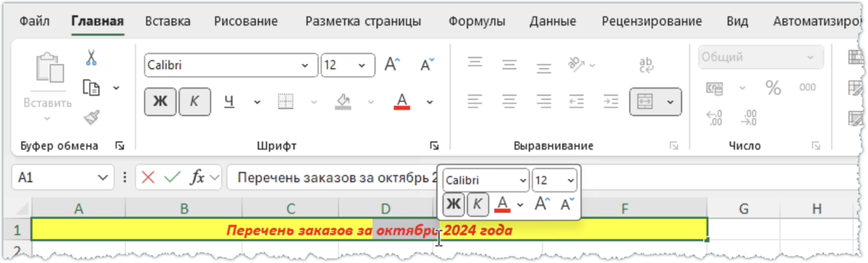Image resolution: width=868 pixels, height=263 pixels.
Task: Apply red font color in ribbon
Action: (402, 101)
